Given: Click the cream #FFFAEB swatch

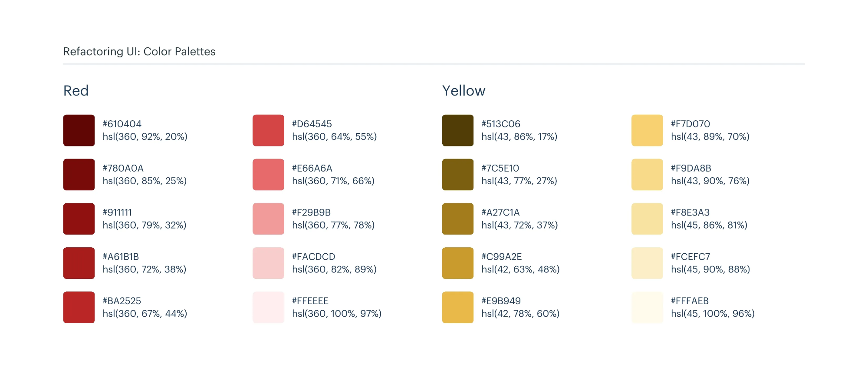Looking at the screenshot, I should click(647, 307).
